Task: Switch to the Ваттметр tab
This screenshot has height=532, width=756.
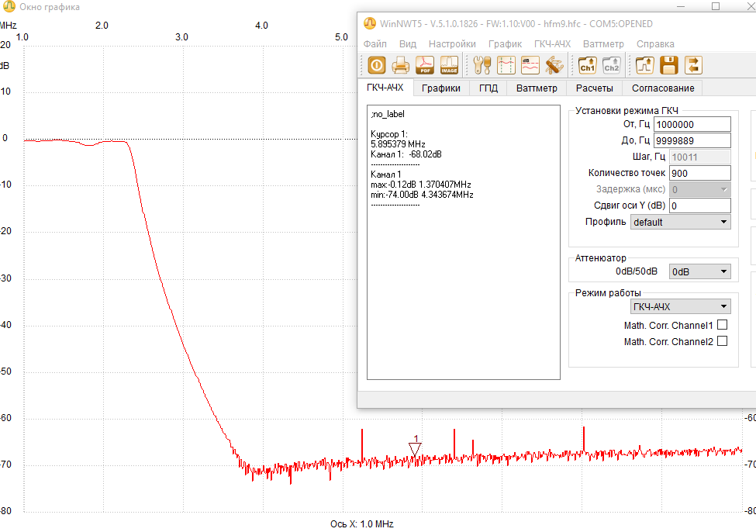Action: [x=537, y=88]
